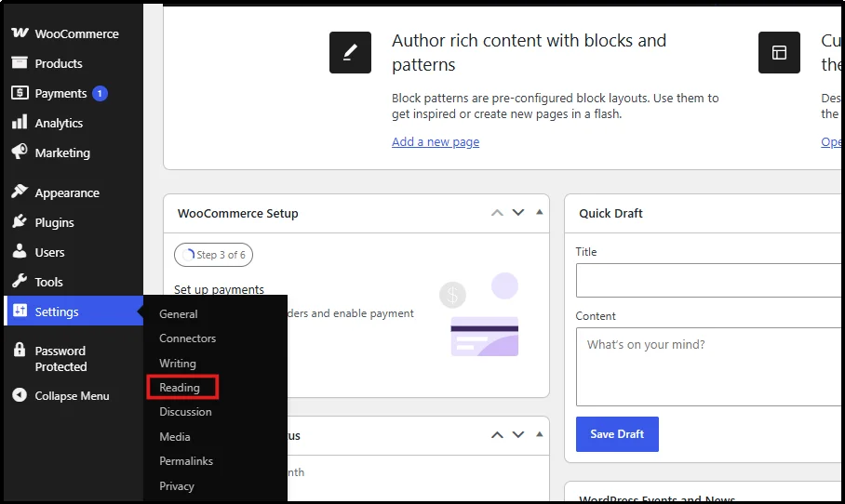Open the Plugins menu label
Viewport: 845px width, 504px height.
tap(54, 222)
